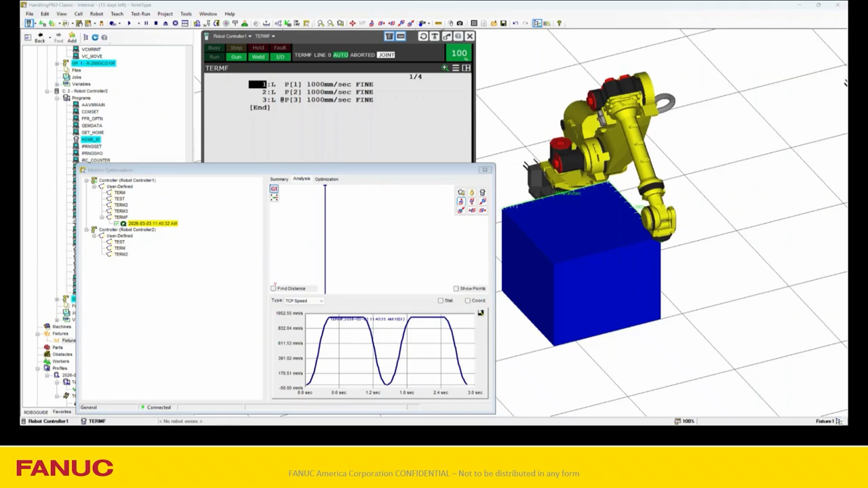The height and width of the screenshot is (488, 868).
Task: Click the blue refresh icon in cell browser
Action: coord(95,37)
